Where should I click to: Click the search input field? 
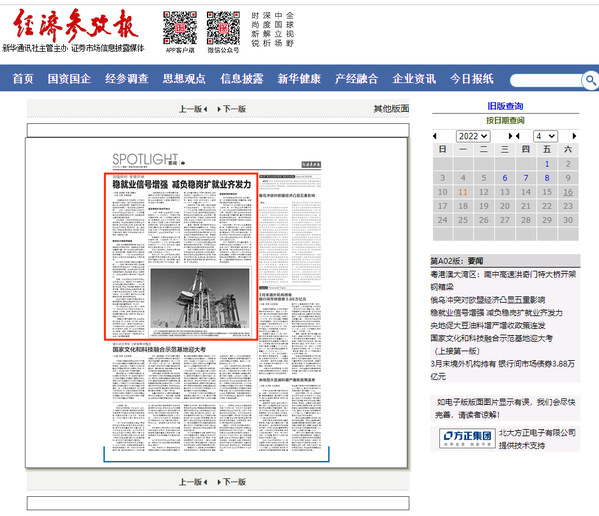click(546, 81)
